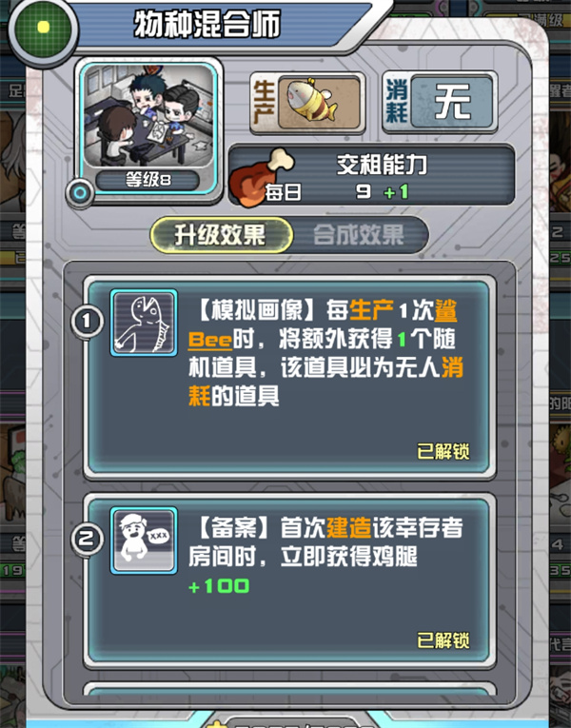
Task: Tap the small round blue indicator below portrait
Action: coord(80,193)
